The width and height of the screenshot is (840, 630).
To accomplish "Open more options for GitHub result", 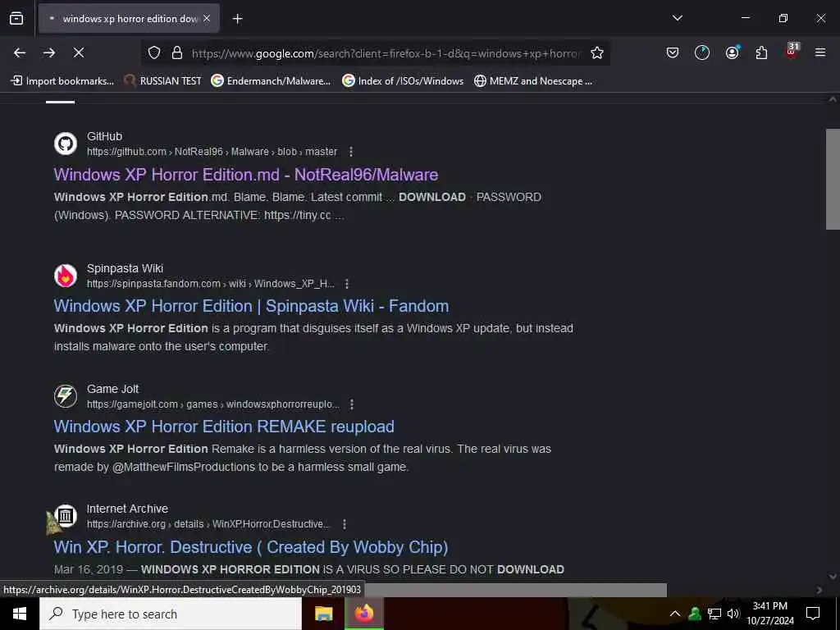I will (351, 152).
